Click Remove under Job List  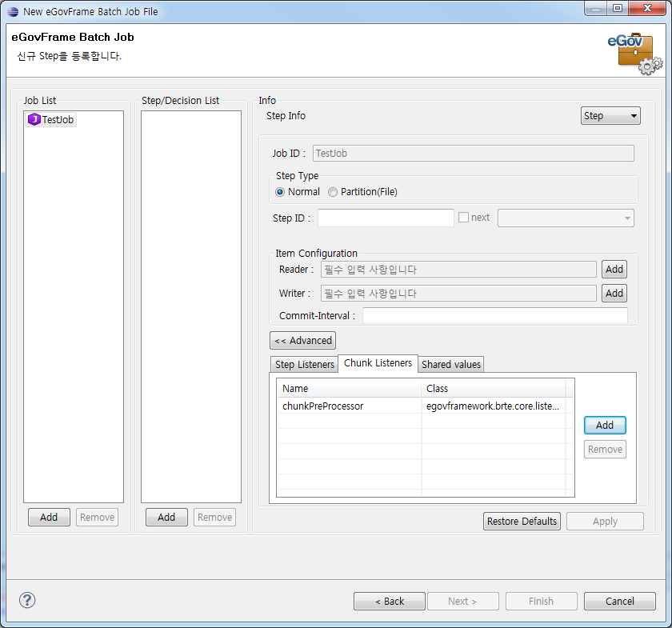pos(97,517)
